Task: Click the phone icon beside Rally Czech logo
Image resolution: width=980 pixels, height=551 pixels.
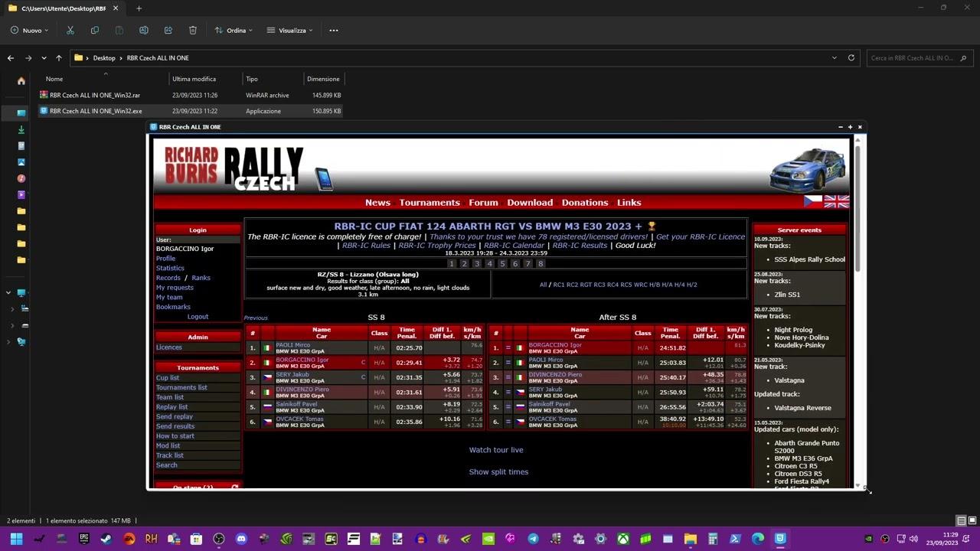Action: click(x=324, y=179)
